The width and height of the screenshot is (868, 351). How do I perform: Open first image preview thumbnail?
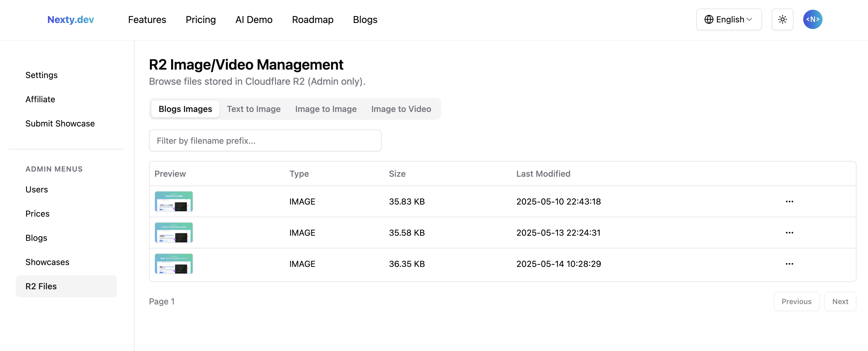[x=174, y=202]
